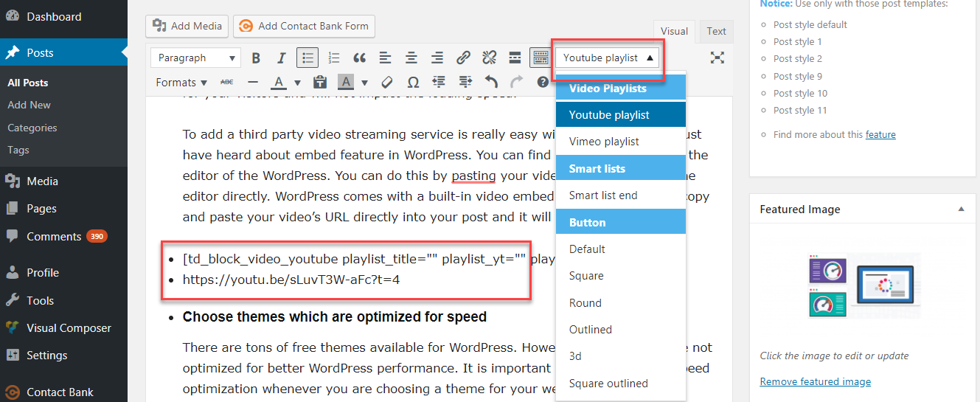
Task: Switch to the Text editor tab
Action: [x=716, y=31]
